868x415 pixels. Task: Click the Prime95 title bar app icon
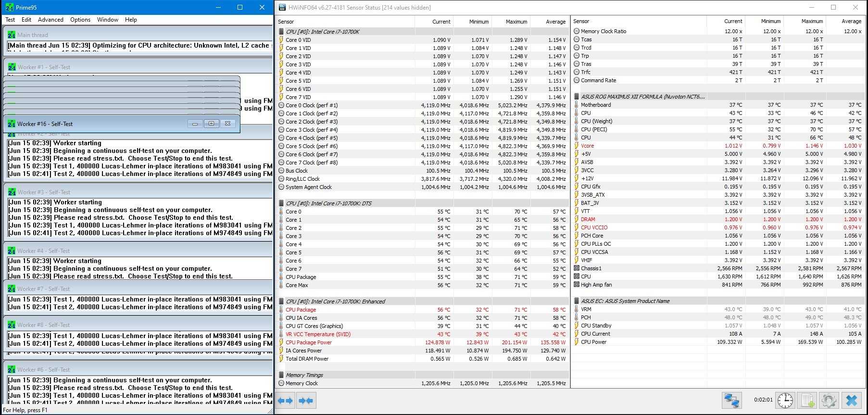(x=9, y=7)
